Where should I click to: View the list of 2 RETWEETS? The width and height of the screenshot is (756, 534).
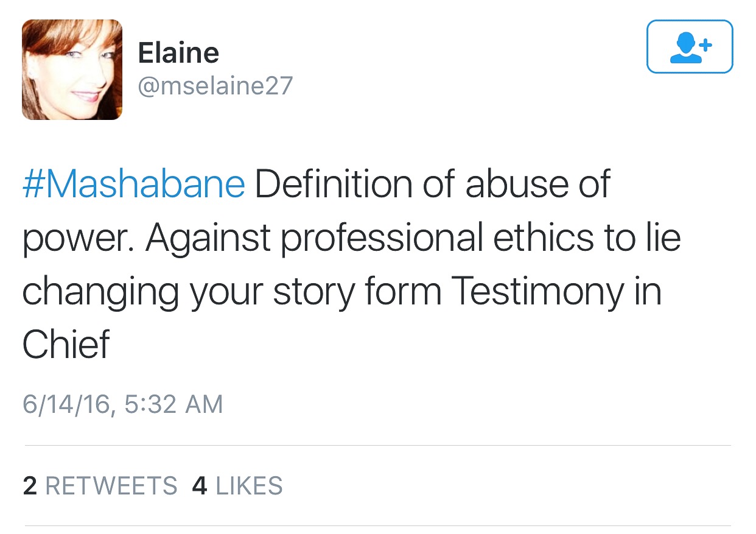(100, 486)
